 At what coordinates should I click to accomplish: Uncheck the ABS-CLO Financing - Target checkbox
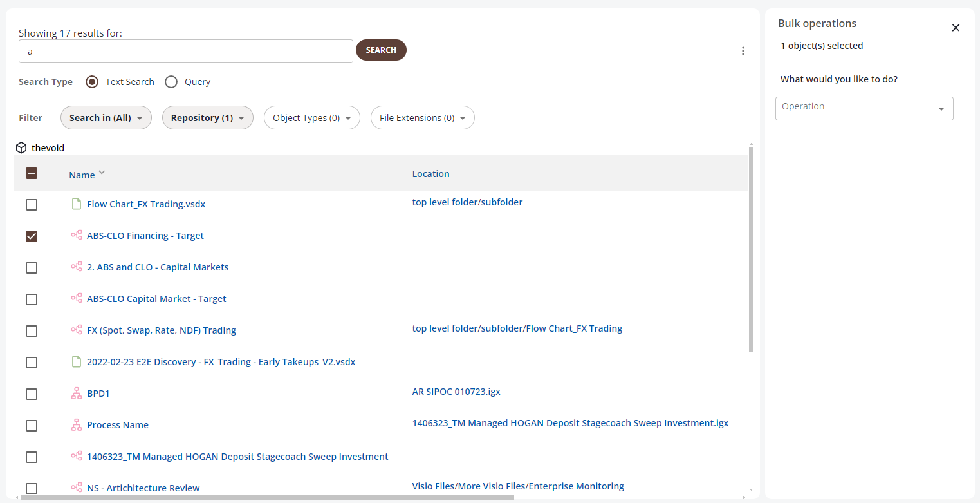[x=32, y=236]
